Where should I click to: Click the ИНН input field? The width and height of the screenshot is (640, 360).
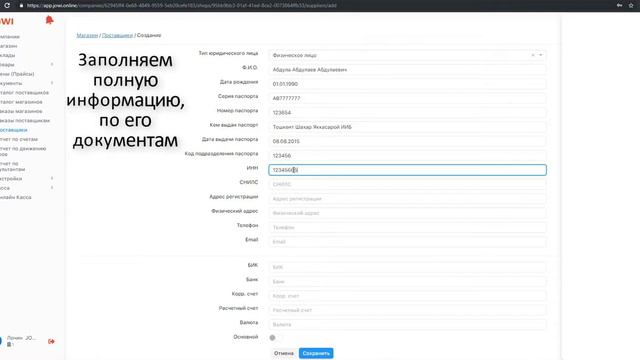click(407, 170)
